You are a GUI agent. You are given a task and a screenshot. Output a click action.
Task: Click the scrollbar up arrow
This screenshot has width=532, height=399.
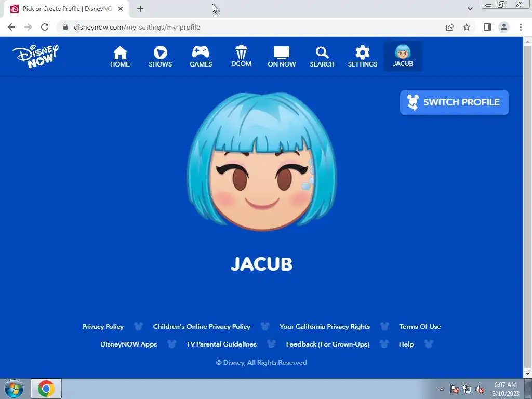[527, 41]
